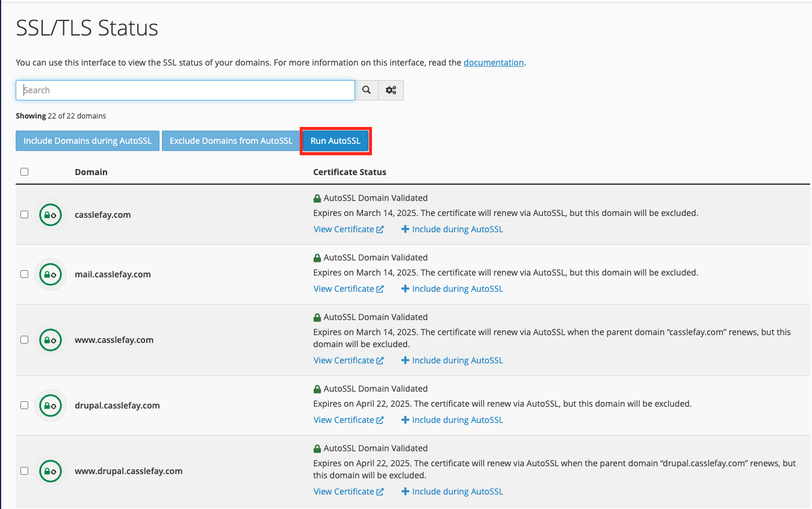Check the mail.casslefay.com row checkbox
The height and width of the screenshot is (509, 812).
point(24,274)
